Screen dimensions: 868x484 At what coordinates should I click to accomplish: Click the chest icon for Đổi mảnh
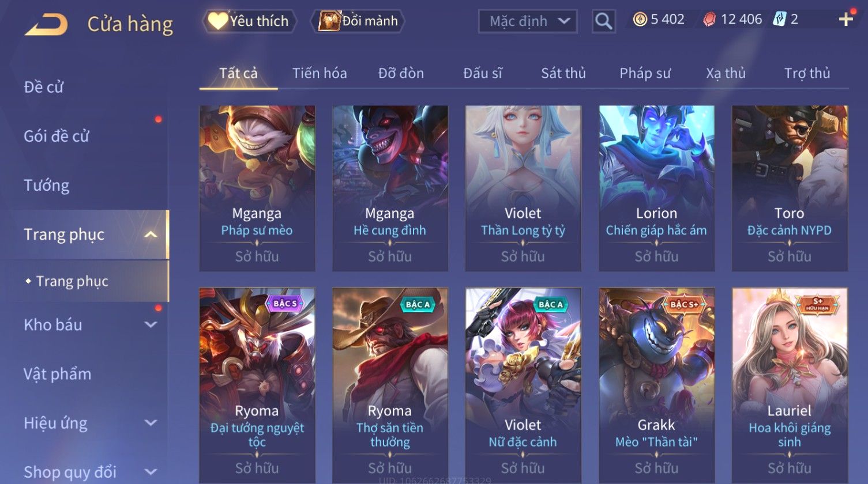pyautogui.click(x=329, y=21)
